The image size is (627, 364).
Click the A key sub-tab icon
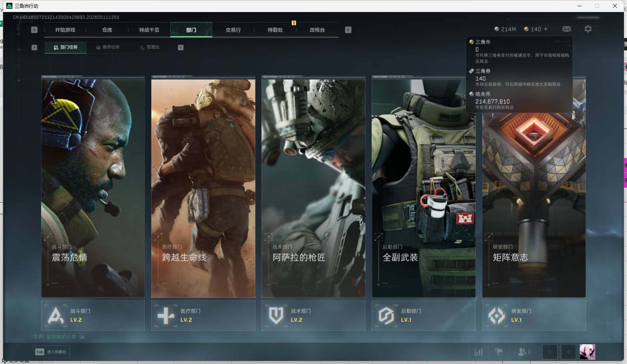pos(34,47)
